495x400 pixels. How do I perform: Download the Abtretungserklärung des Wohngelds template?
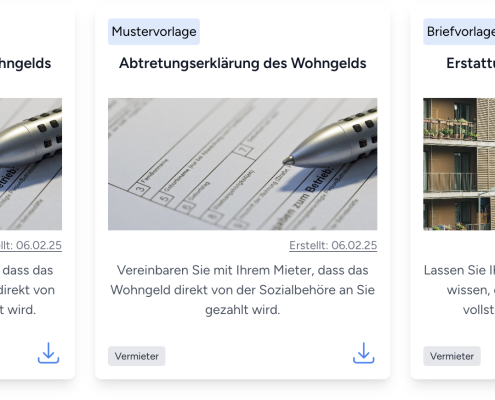coord(364,353)
